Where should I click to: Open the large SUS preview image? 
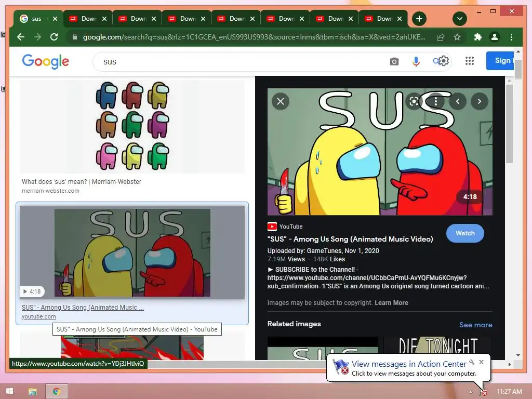point(380,152)
